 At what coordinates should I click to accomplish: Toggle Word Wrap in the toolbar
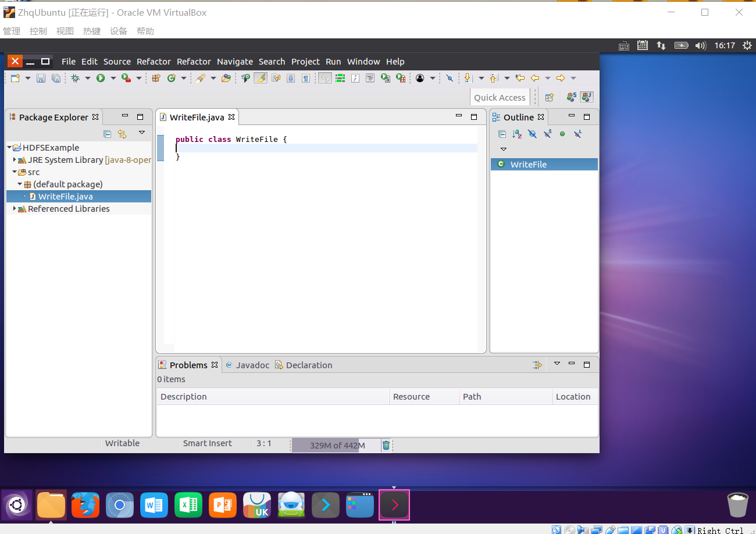(276, 78)
